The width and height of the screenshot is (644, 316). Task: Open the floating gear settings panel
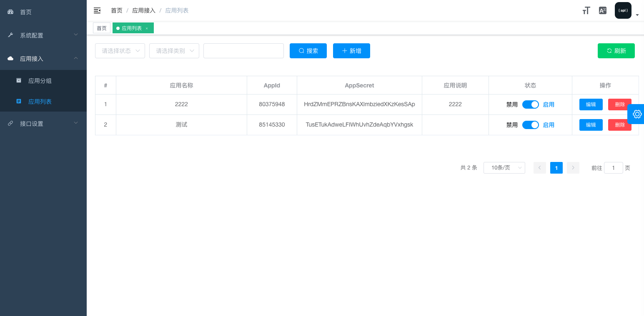pyautogui.click(x=636, y=114)
